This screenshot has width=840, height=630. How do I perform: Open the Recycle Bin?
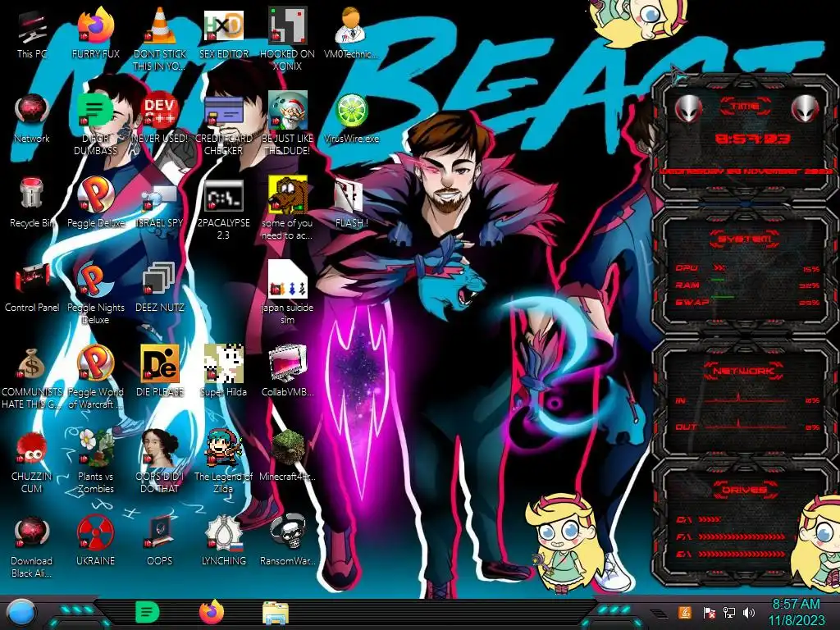click(x=32, y=203)
